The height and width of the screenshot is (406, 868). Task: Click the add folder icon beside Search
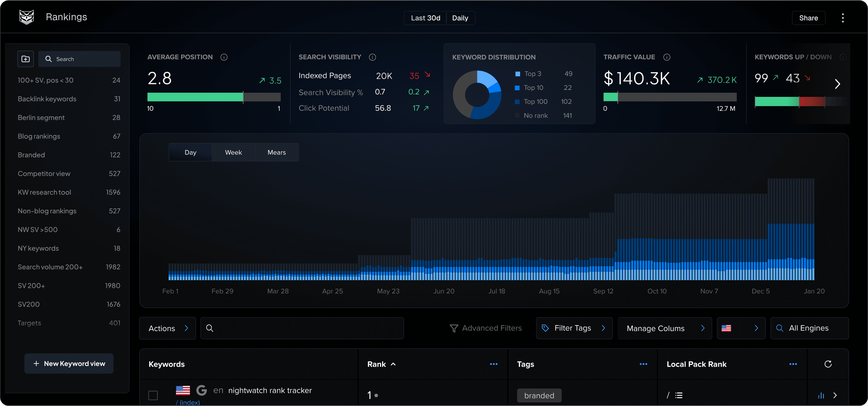(x=26, y=59)
